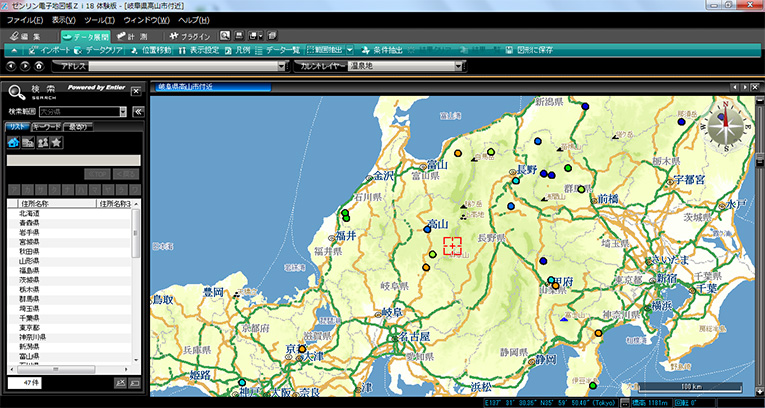Switch to the キーワード tab in search
Image resolution: width=765 pixels, height=408 pixels.
(x=46, y=127)
